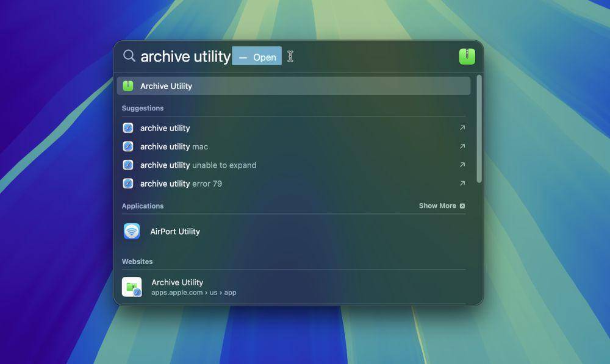The width and height of the screenshot is (610, 364).
Task: Click the results list scrollbar
Action: coord(479,129)
